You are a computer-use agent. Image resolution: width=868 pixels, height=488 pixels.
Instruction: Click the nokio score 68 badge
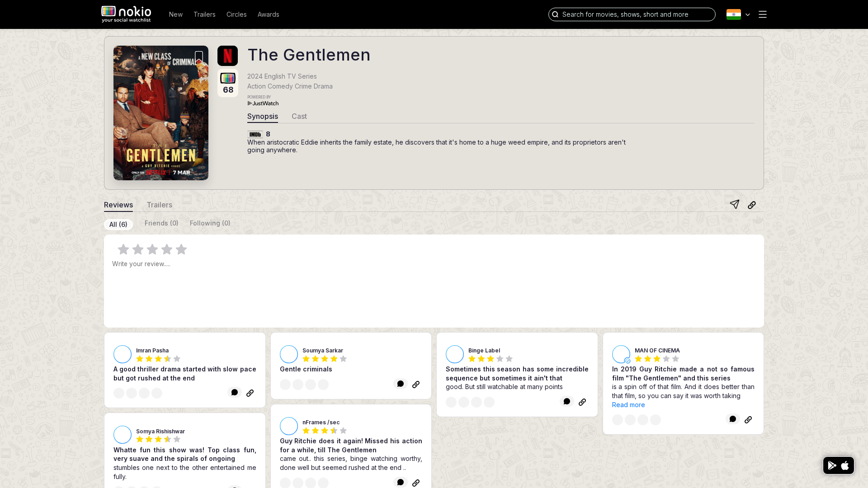pos(228,84)
